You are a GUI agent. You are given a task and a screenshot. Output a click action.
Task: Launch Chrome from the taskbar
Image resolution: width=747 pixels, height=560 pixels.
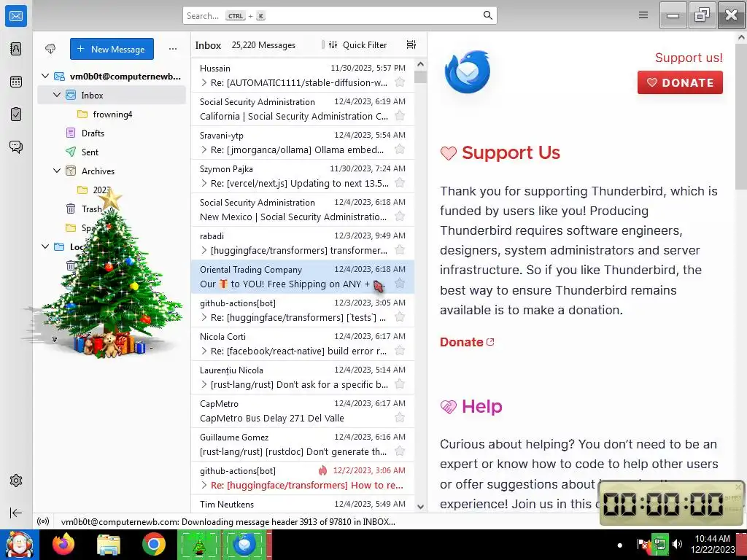click(153, 544)
